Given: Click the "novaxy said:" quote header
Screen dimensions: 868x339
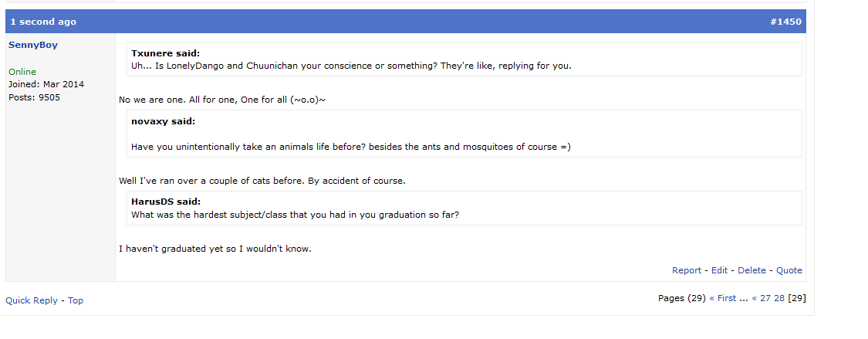Looking at the screenshot, I should click(x=163, y=121).
